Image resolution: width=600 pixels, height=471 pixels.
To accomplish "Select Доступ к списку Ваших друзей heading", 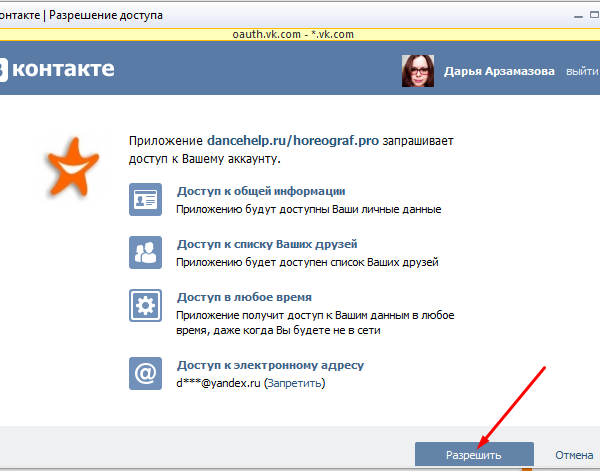I will click(x=267, y=244).
